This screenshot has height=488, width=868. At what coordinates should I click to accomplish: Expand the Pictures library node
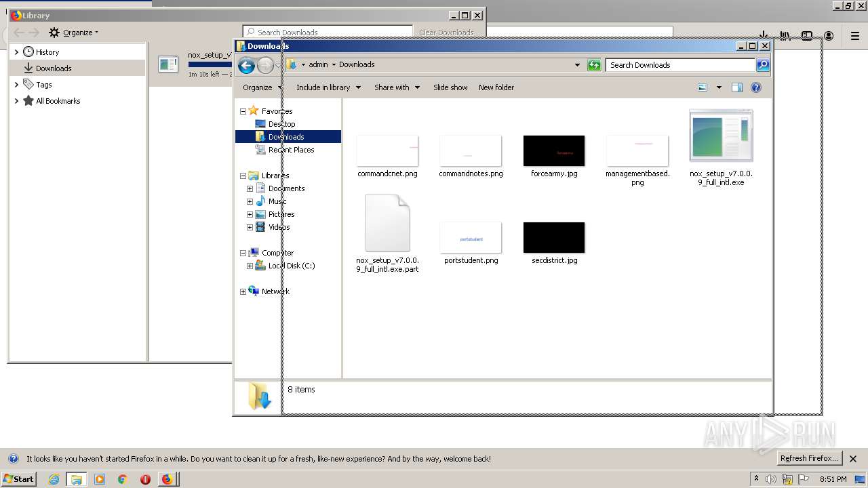250,214
